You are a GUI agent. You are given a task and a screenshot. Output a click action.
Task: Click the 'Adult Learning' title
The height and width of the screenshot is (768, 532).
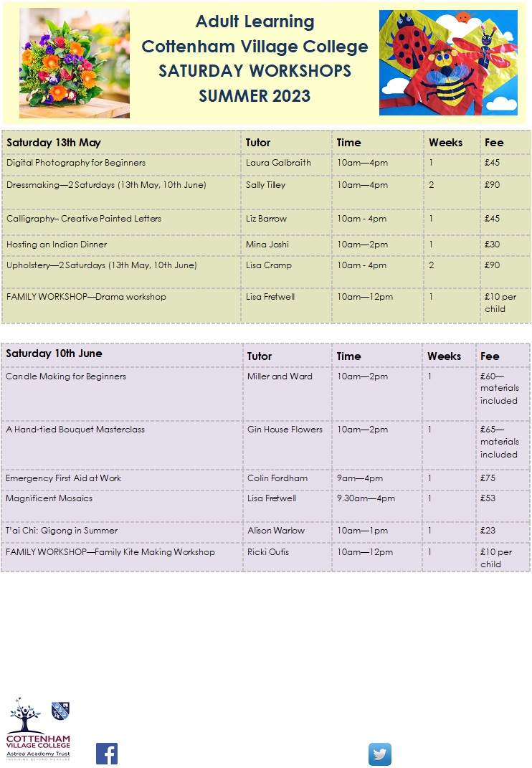[x=255, y=22]
